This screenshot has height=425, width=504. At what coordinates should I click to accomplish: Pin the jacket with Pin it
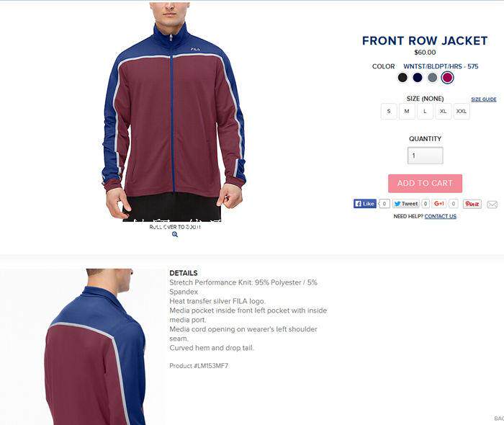point(472,204)
